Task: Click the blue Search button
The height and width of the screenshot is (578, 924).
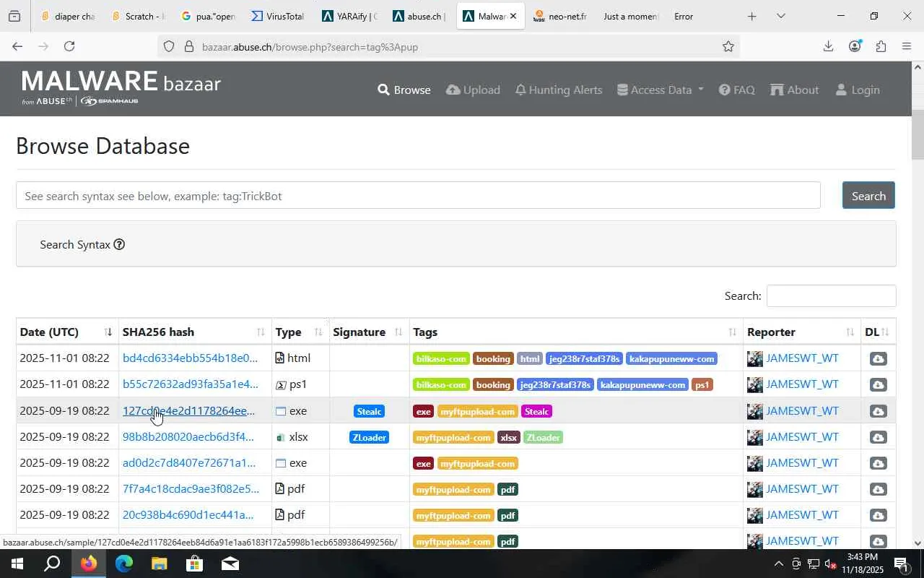Action: (x=868, y=196)
